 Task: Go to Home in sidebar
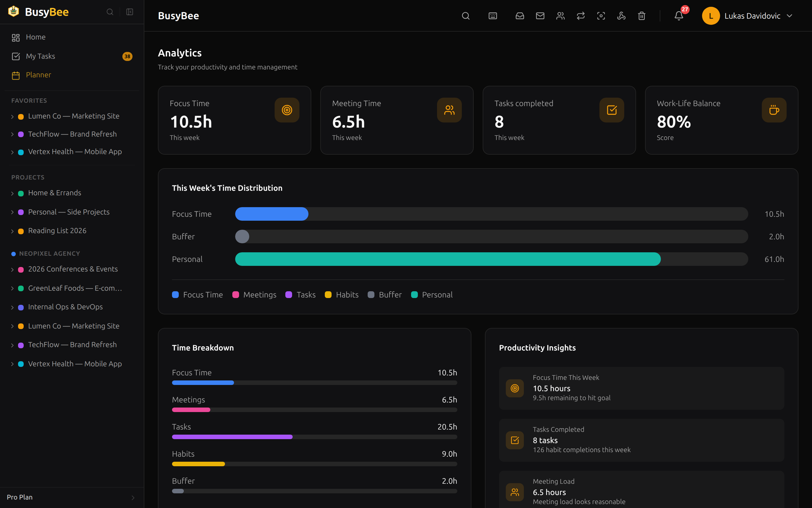pyautogui.click(x=72, y=37)
